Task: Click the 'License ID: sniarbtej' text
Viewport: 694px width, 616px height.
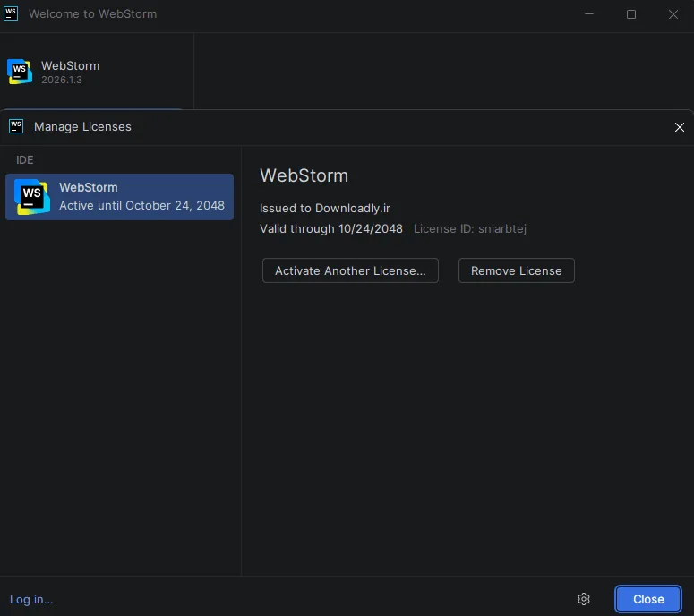Action: pyautogui.click(x=469, y=229)
